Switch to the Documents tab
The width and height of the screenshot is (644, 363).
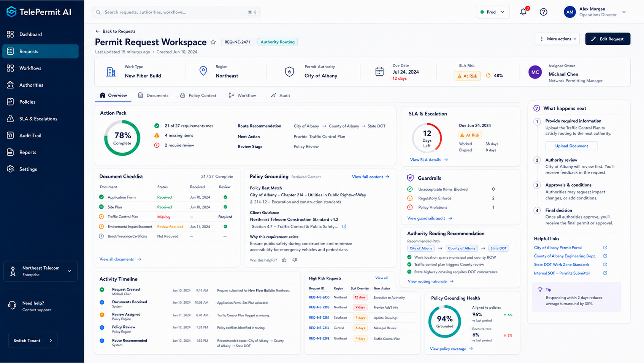(x=153, y=95)
